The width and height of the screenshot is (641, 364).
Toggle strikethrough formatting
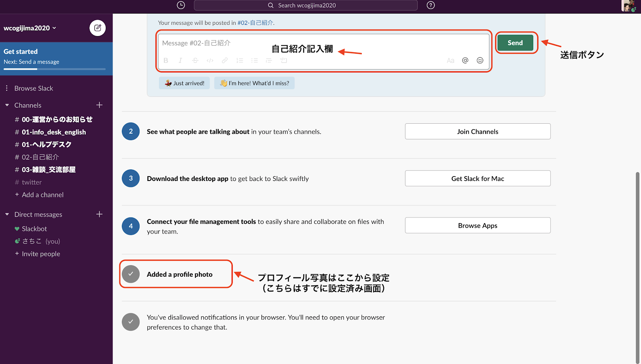pyautogui.click(x=195, y=60)
